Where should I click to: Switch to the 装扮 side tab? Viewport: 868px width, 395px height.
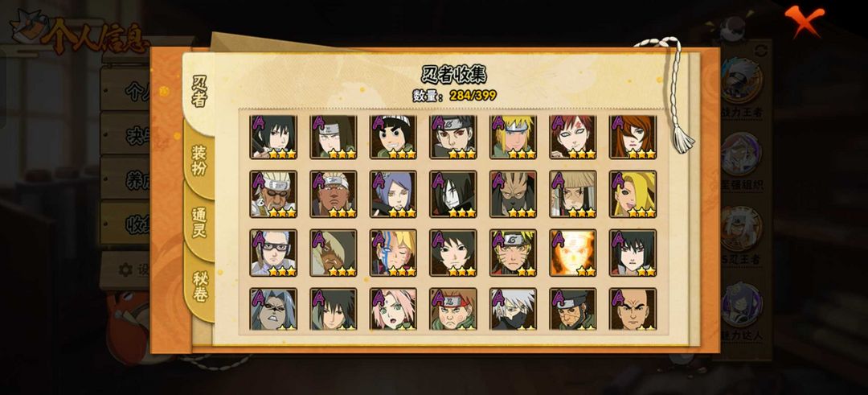(x=199, y=160)
